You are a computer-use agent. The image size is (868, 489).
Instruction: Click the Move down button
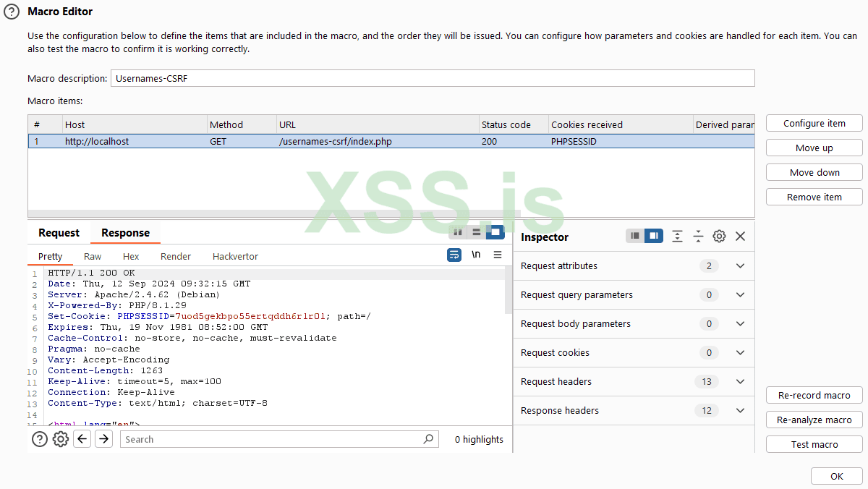(x=814, y=173)
